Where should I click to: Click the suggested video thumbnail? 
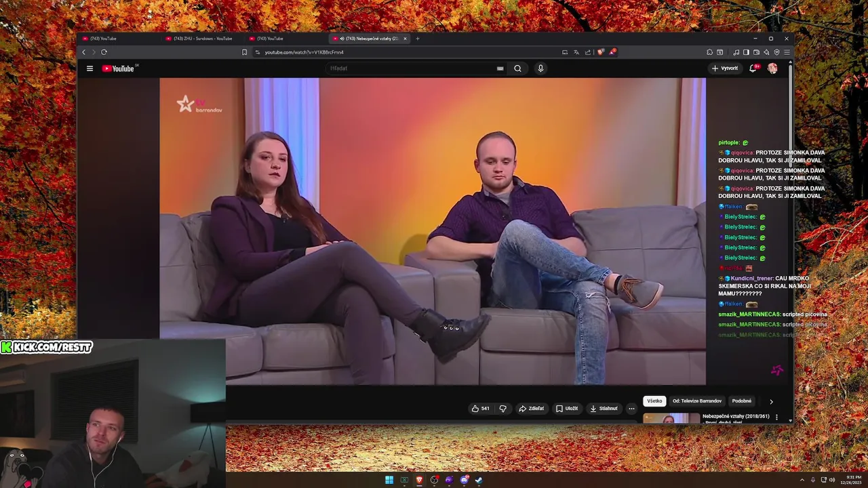point(671,418)
